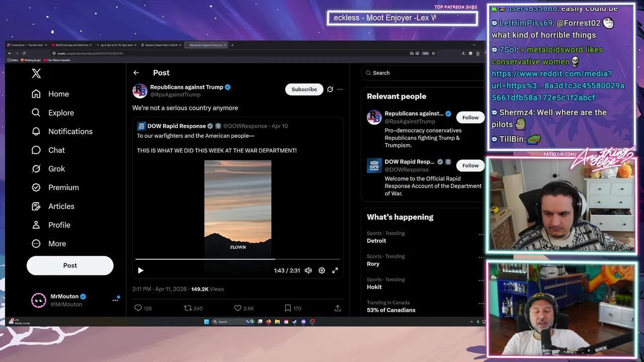Subscribe to Republicans against Trump
The width and height of the screenshot is (644, 362).
(304, 89)
